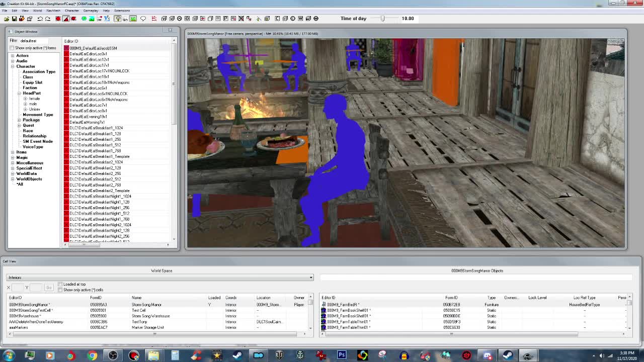Open OBS Studio from the taskbar
The image size is (644, 362).
(x=113, y=355)
